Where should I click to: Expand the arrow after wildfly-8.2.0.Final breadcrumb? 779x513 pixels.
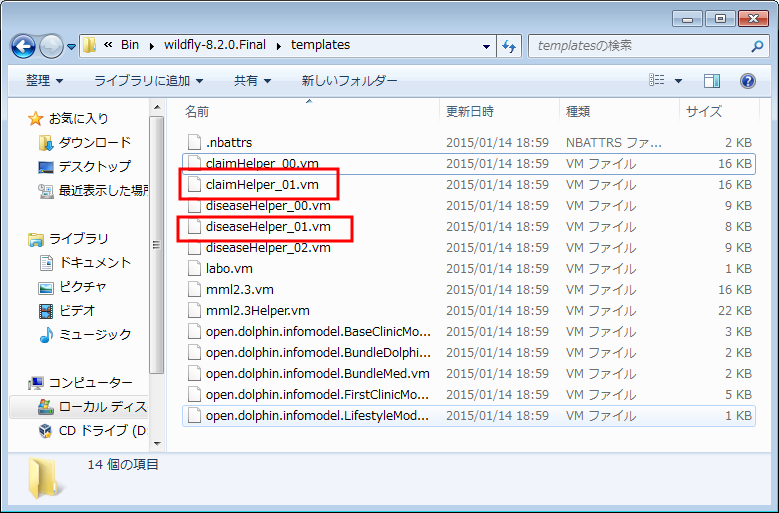tap(278, 46)
